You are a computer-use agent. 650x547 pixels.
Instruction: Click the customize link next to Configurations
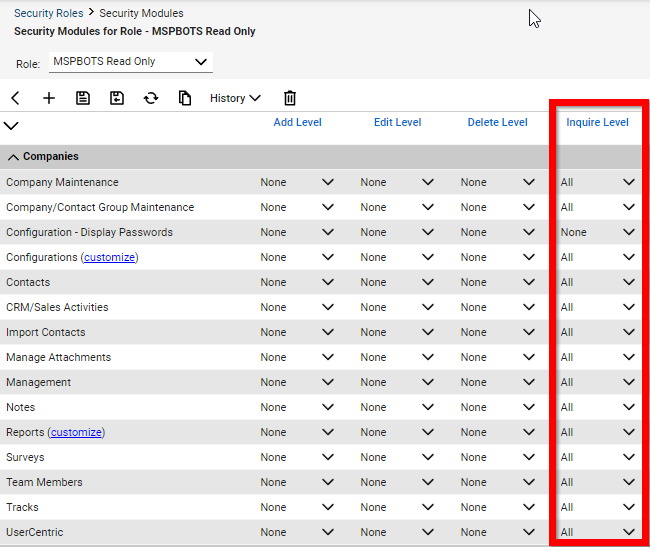(110, 257)
